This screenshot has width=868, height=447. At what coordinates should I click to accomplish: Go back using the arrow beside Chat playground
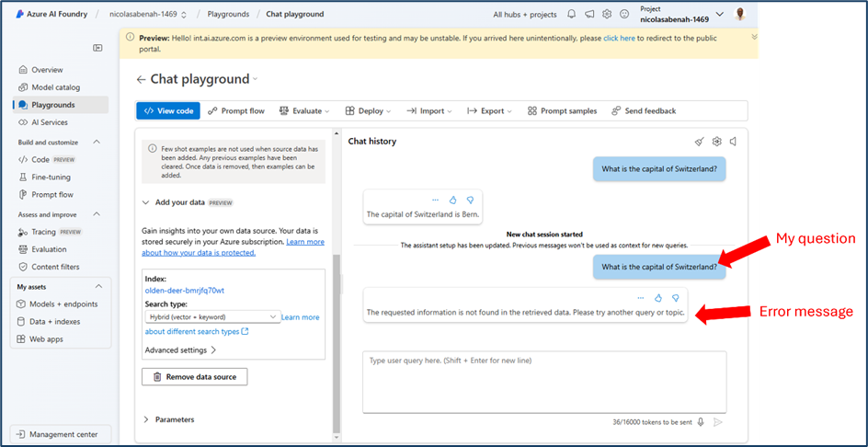(142, 80)
